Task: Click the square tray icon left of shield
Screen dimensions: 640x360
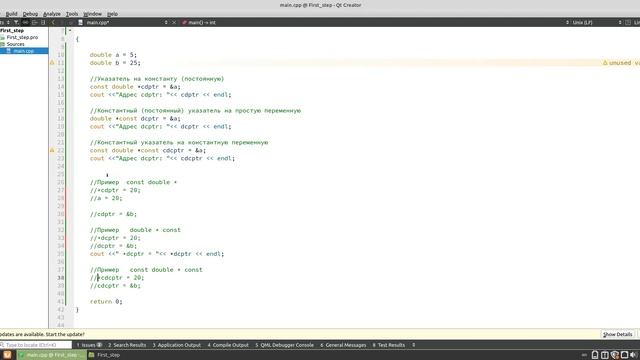Action: (x=605, y=355)
